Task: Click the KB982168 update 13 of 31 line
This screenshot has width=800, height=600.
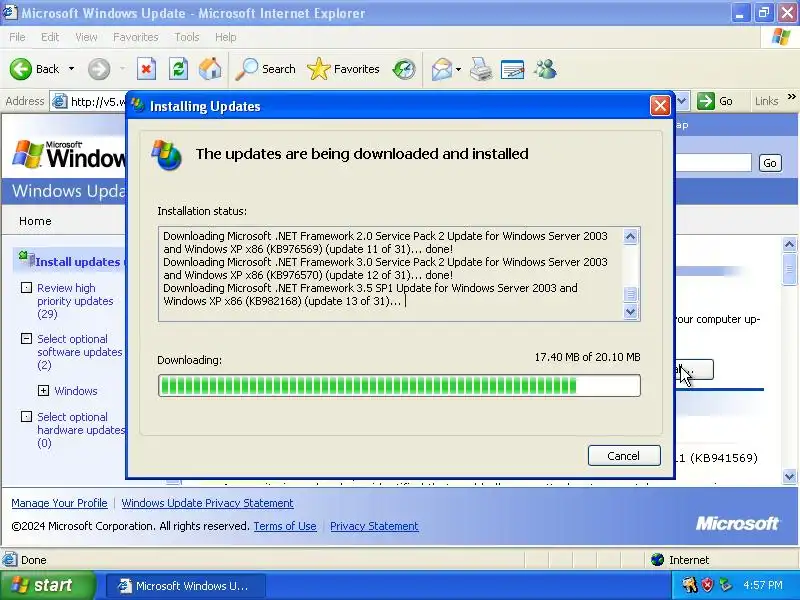Action: [370, 294]
